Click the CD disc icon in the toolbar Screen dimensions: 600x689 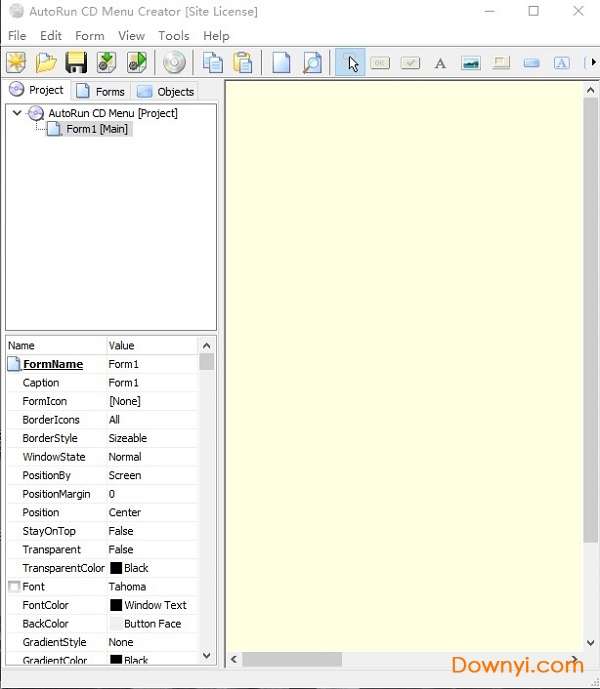click(174, 62)
